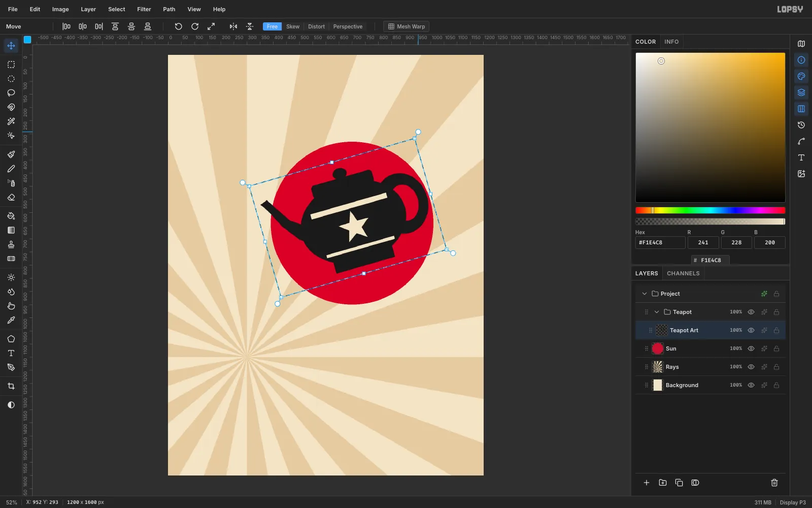This screenshot has height=508, width=812.
Task: Select the Magic Wand tool
Action: point(11,121)
